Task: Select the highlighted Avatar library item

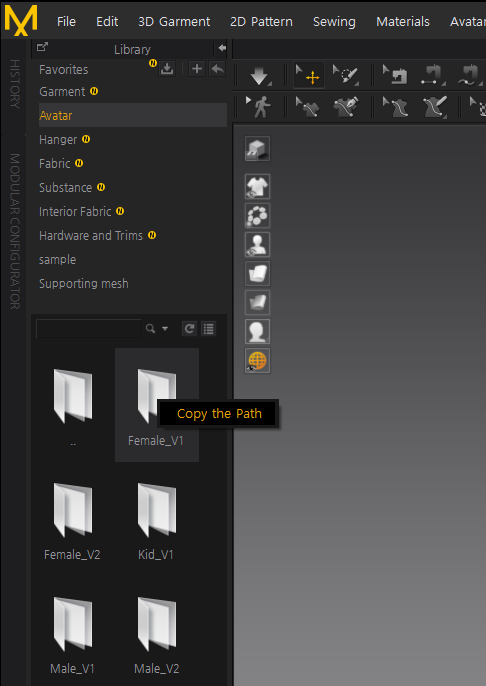Action: [133, 116]
